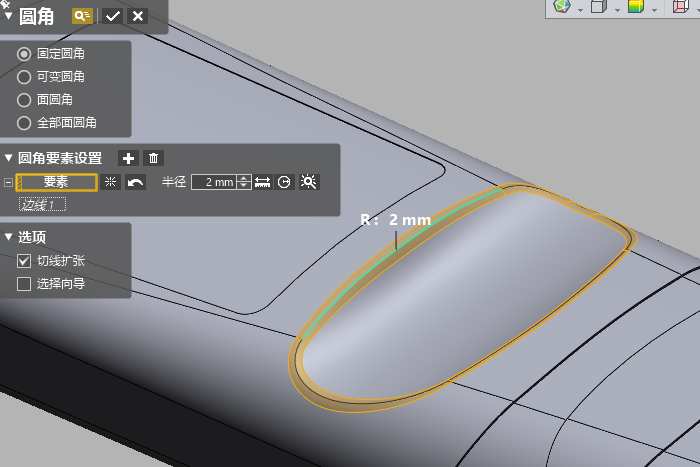Collapse the 选项 section

pyautogui.click(x=9, y=237)
